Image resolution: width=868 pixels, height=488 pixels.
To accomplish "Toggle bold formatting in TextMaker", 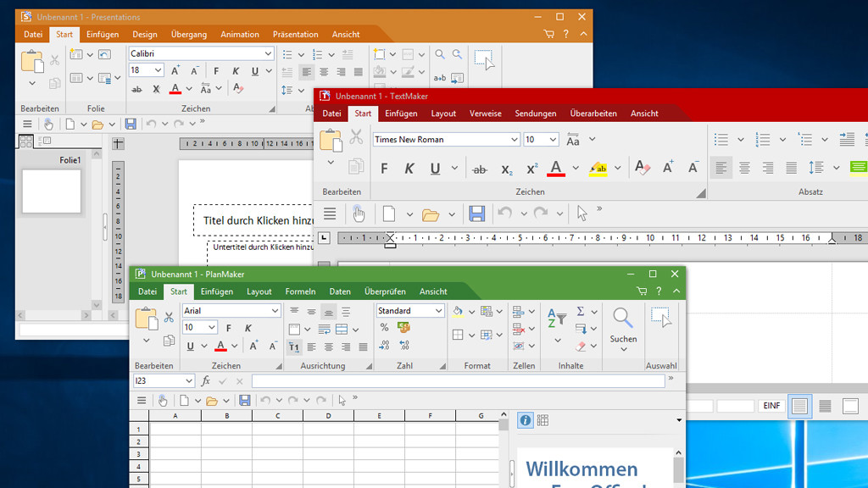I will click(x=385, y=169).
